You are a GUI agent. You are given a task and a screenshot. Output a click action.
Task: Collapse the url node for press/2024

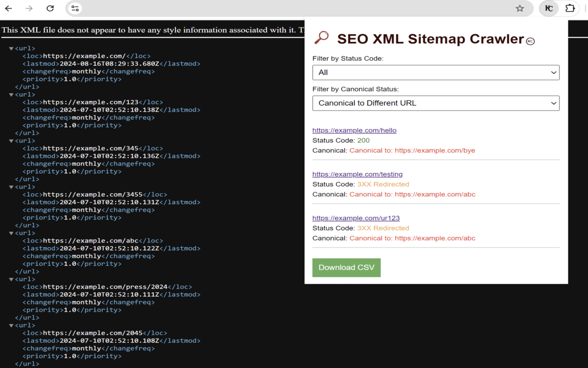point(11,279)
